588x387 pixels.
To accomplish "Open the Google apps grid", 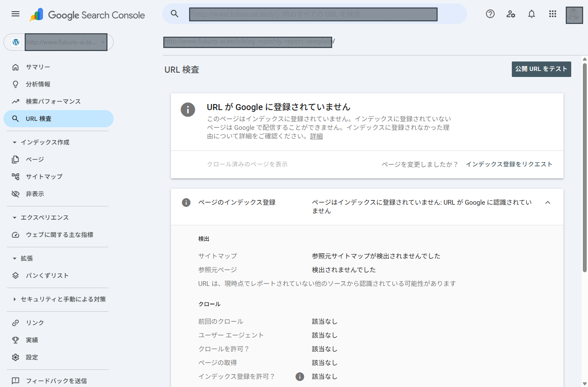I will pos(553,14).
